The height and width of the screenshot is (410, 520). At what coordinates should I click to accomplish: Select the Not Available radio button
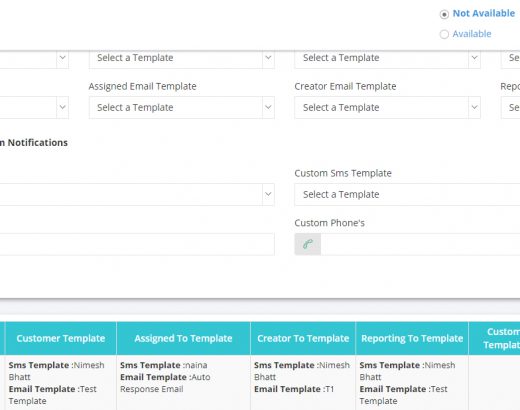[x=444, y=14]
